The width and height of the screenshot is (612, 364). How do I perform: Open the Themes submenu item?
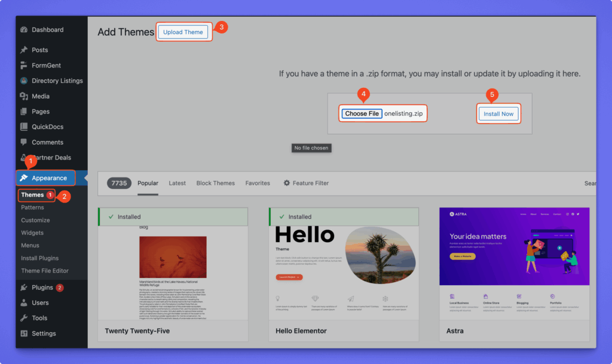click(32, 195)
